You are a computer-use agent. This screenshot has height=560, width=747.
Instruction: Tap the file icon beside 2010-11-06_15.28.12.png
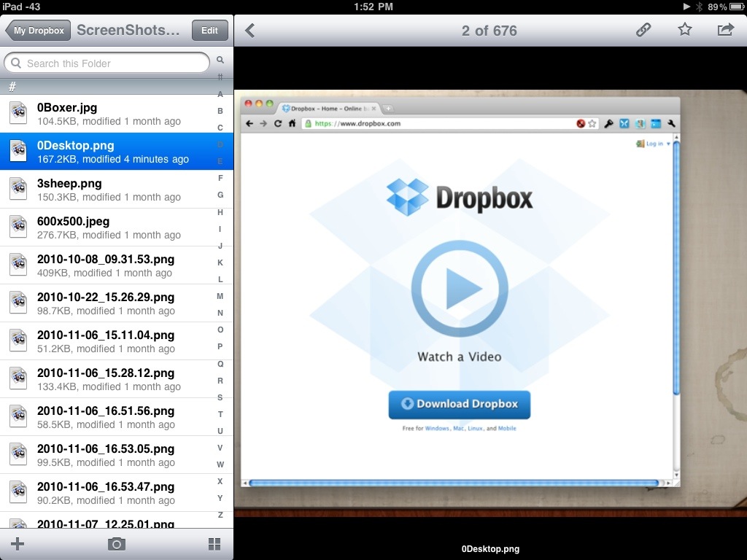point(18,378)
